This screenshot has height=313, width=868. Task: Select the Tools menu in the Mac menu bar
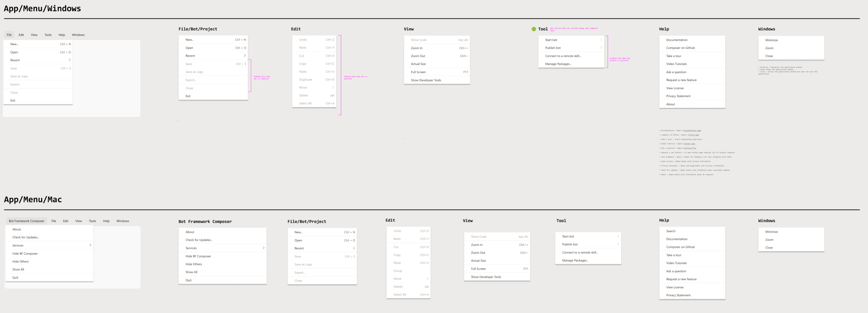pos(92,221)
